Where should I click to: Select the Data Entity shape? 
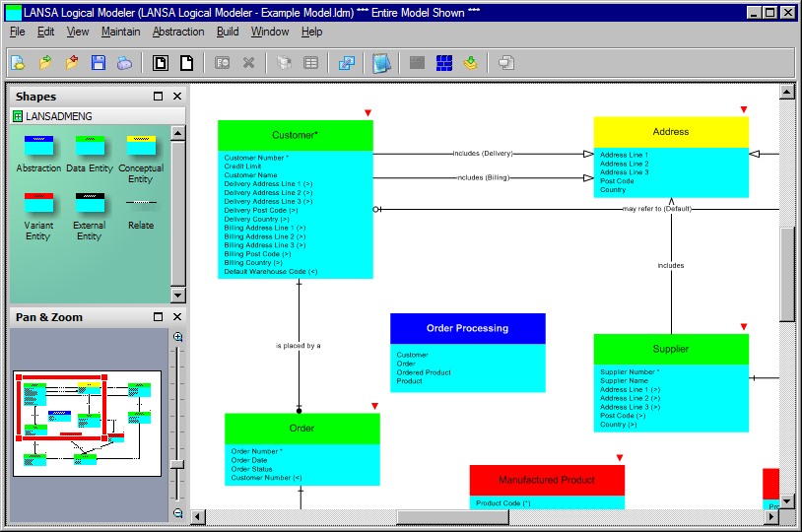(x=90, y=154)
